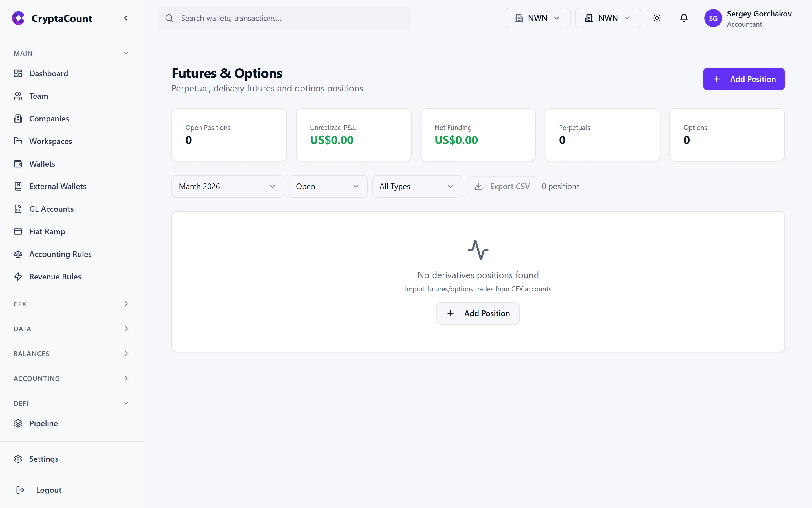Screen dimensions: 812x508
Task: Focus the Search wallets, transactions field
Action: coord(284,18)
